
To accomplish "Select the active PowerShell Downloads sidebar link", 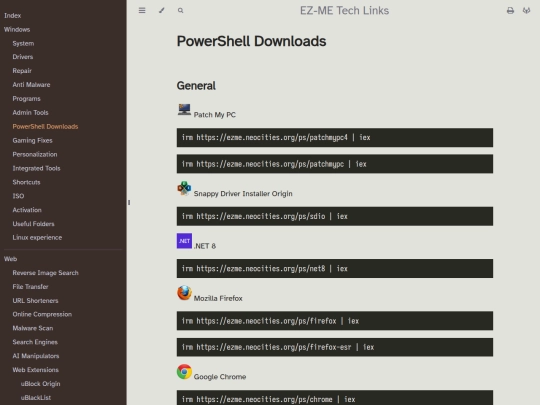I will [45, 126].
